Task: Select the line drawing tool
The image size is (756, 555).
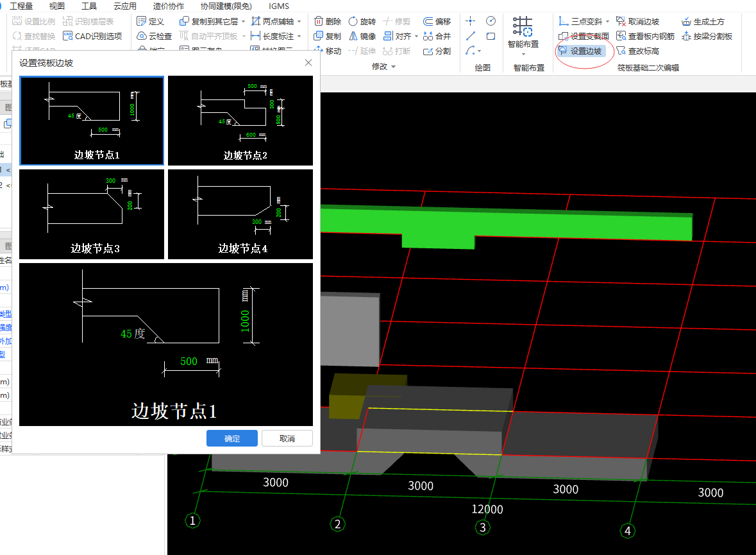Action: pos(471,36)
